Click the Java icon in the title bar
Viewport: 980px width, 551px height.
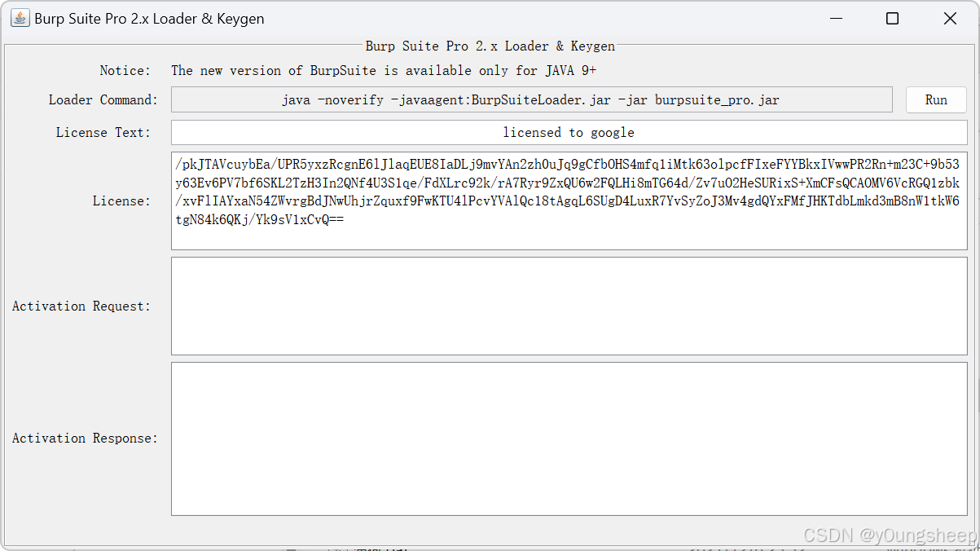pyautogui.click(x=20, y=18)
